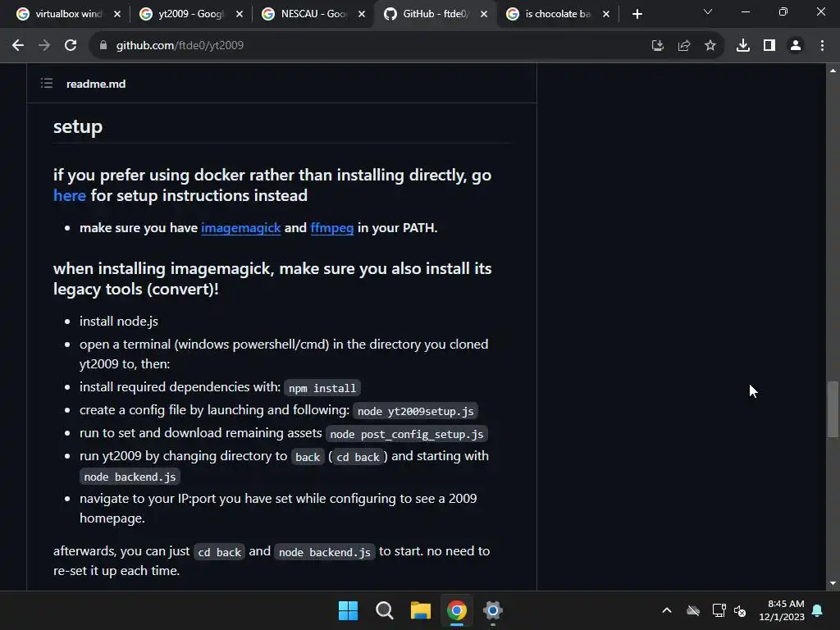Open File Explorer from taskbar

click(421, 610)
